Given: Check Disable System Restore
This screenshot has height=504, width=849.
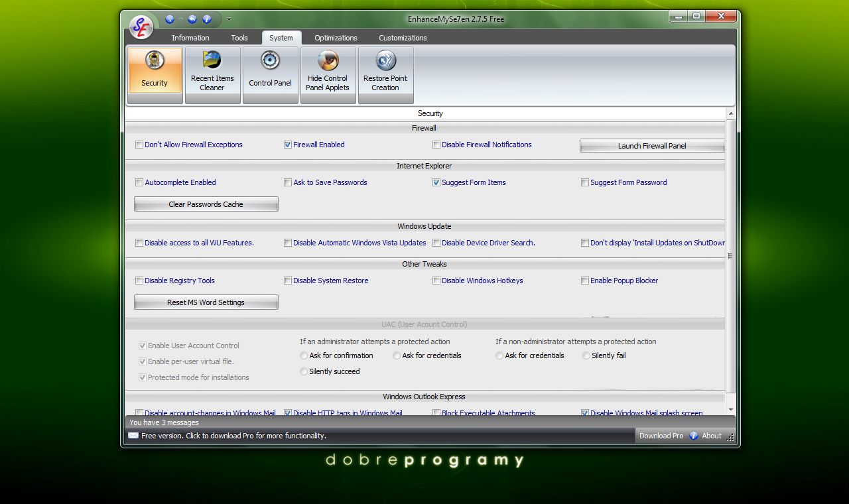Looking at the screenshot, I should pos(288,281).
